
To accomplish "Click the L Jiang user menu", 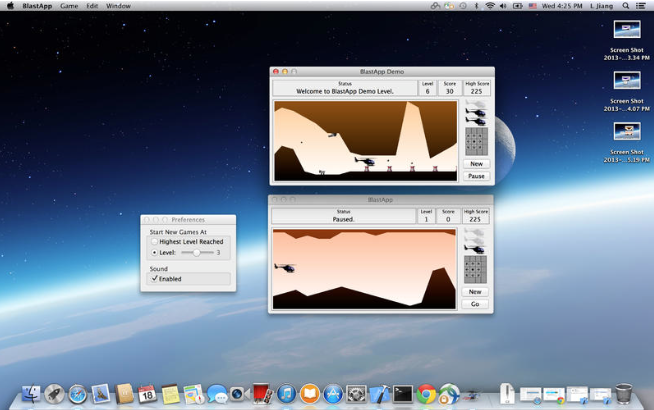I will click(601, 6).
